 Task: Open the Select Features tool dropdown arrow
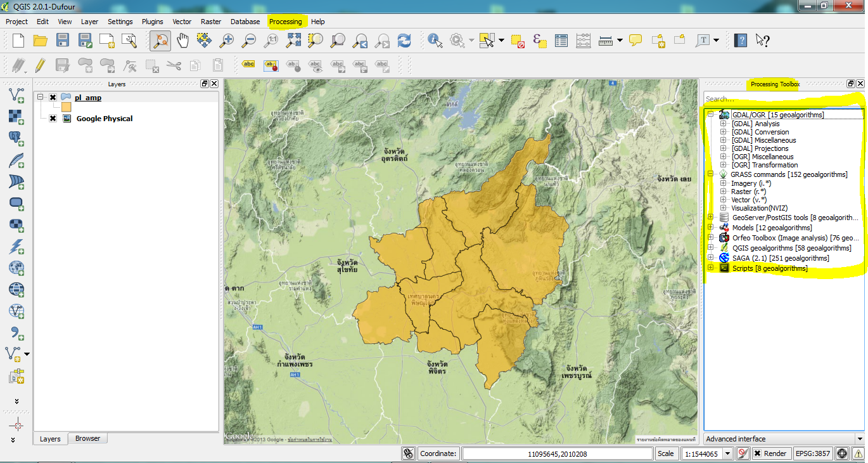pos(501,41)
